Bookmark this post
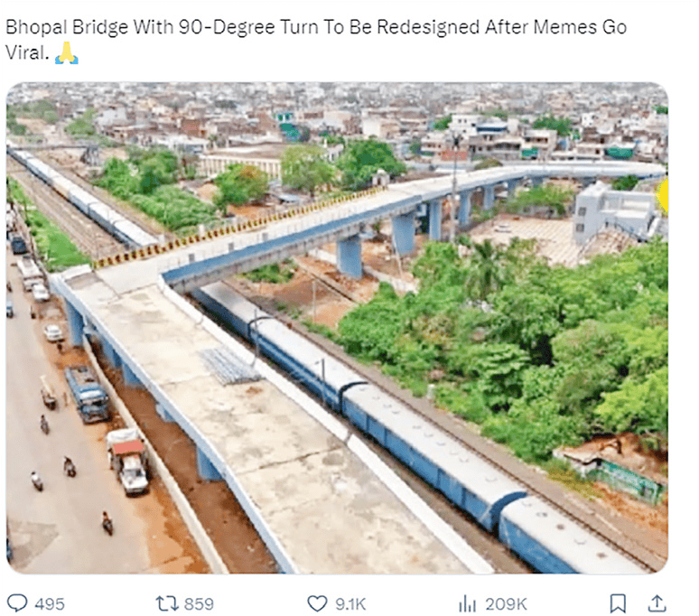 pos(618,602)
